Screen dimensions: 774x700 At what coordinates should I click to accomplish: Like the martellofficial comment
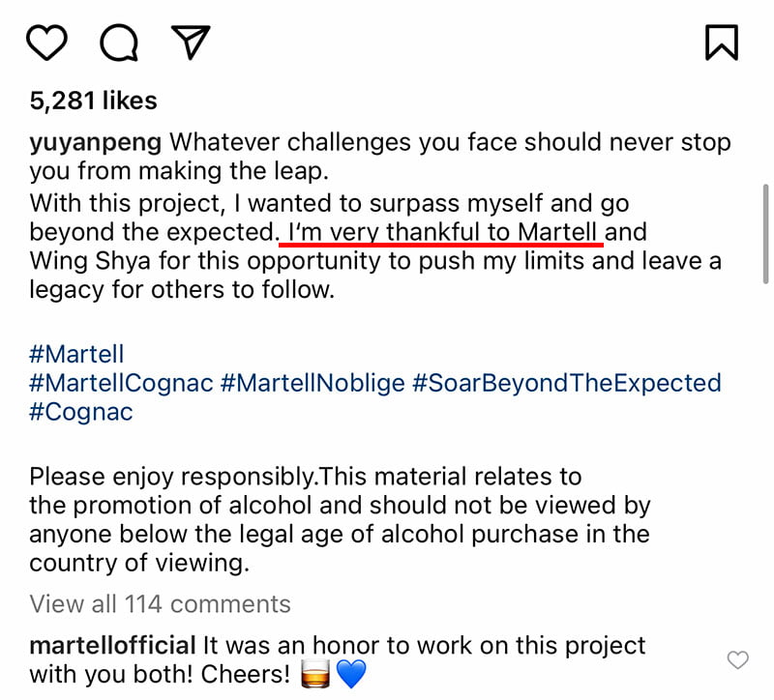(738, 659)
